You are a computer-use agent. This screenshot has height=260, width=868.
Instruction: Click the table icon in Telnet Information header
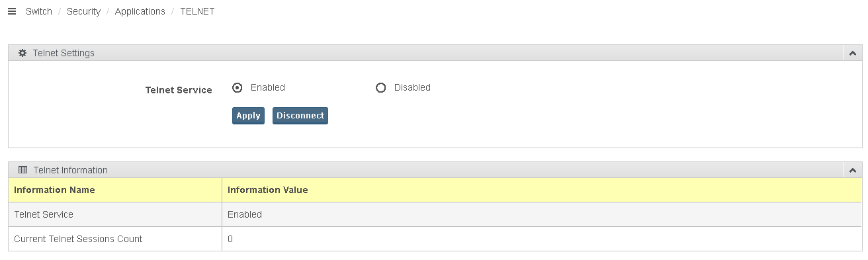pyautogui.click(x=22, y=170)
